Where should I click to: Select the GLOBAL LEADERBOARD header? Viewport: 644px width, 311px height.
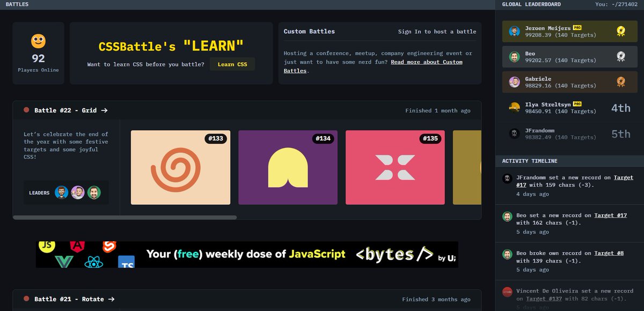coord(531,4)
